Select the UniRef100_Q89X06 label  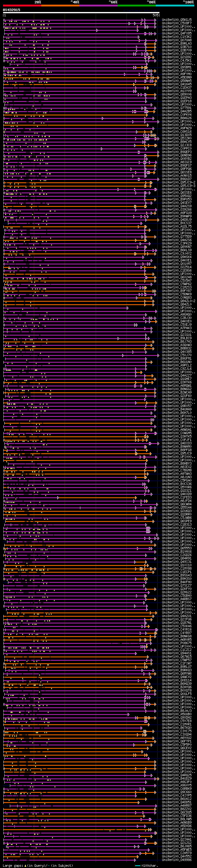click(177, 94)
